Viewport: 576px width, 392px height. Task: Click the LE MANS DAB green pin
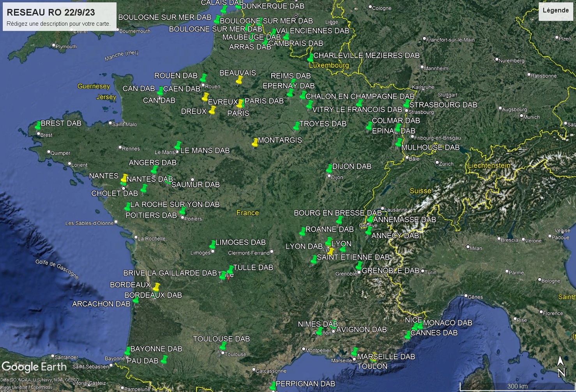[x=178, y=146]
